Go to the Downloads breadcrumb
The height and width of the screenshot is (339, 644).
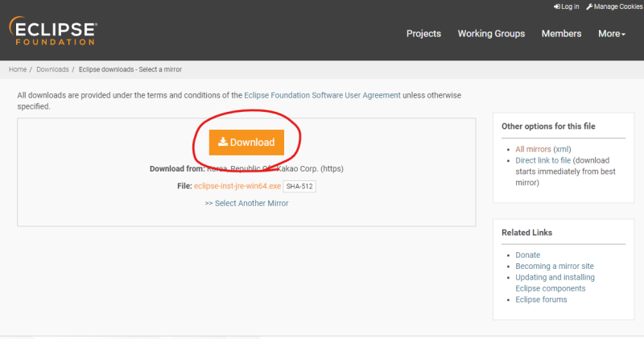(52, 69)
